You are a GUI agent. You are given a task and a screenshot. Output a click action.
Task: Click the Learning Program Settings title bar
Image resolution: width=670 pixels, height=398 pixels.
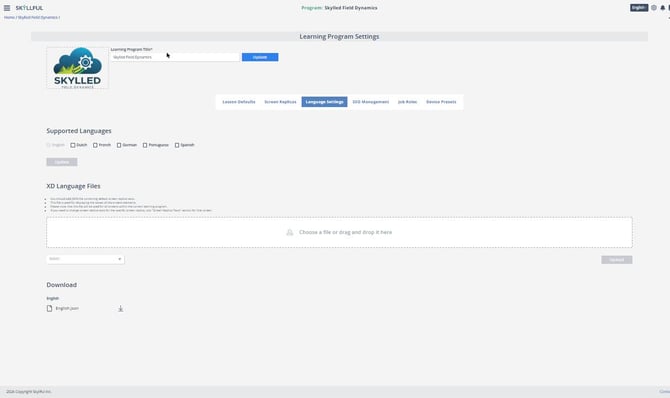[339, 36]
